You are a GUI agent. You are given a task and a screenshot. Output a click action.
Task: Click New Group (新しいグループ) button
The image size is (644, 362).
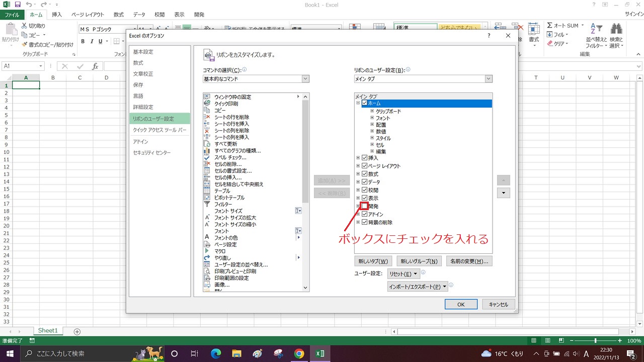[419, 261]
